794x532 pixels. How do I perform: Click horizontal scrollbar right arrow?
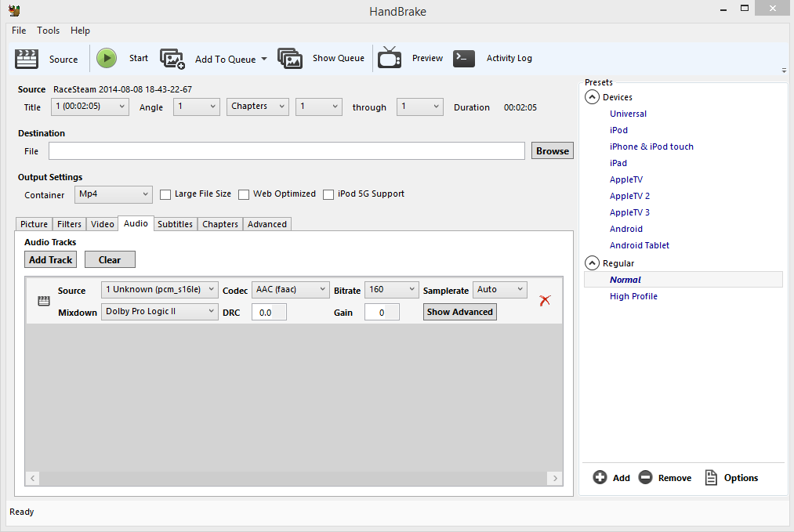click(x=555, y=478)
